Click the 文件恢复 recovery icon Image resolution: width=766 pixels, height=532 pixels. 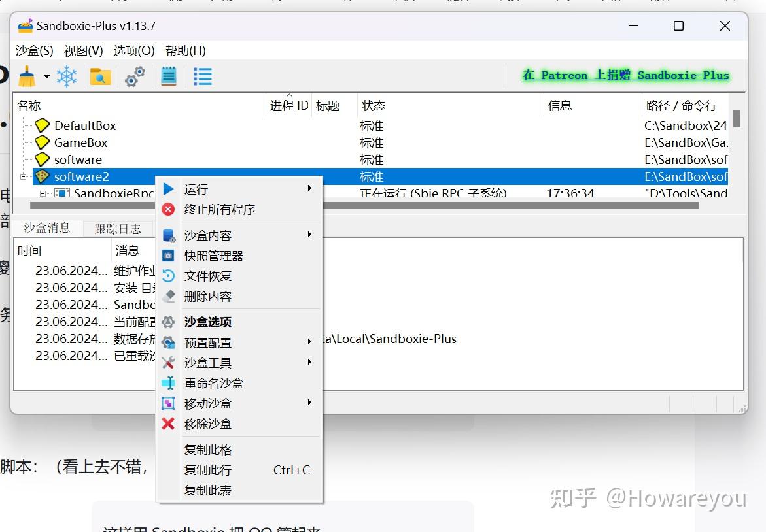point(169,276)
